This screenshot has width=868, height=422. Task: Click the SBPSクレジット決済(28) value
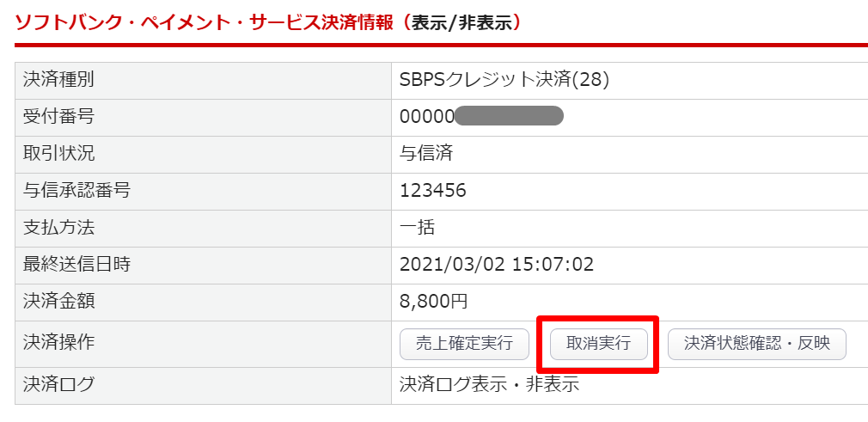[504, 80]
